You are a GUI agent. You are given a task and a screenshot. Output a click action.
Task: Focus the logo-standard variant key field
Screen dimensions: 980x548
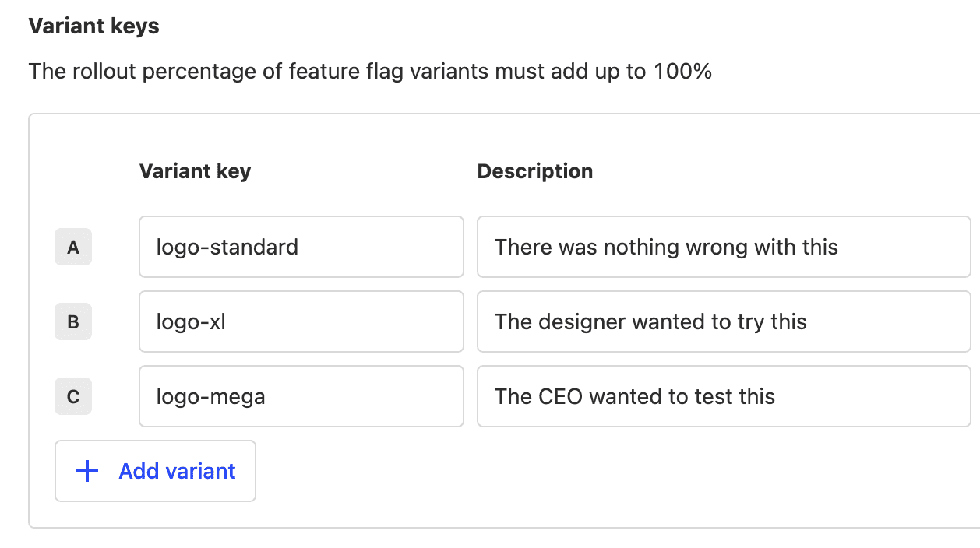pos(301,247)
